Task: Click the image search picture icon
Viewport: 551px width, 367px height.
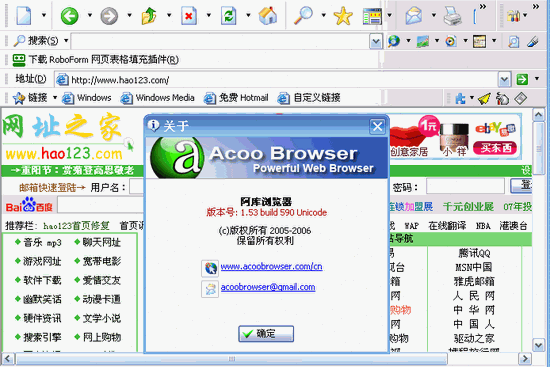Action: pos(423,41)
